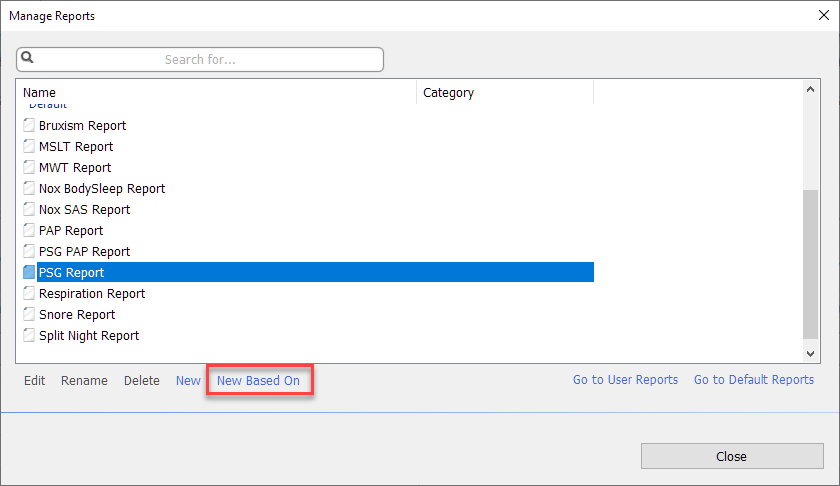This screenshot has width=840, height=486.
Task: Click the Split Night Report icon
Action: tap(29, 335)
